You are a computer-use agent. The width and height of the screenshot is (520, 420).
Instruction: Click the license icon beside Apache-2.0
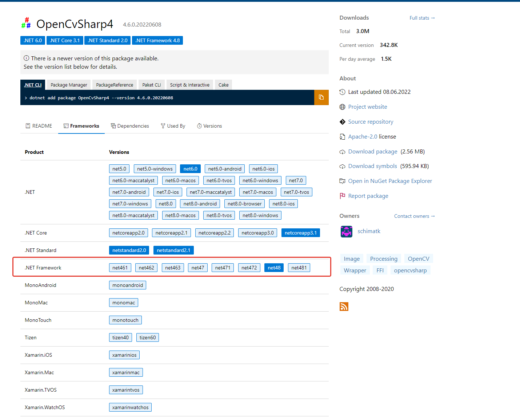[x=343, y=137]
